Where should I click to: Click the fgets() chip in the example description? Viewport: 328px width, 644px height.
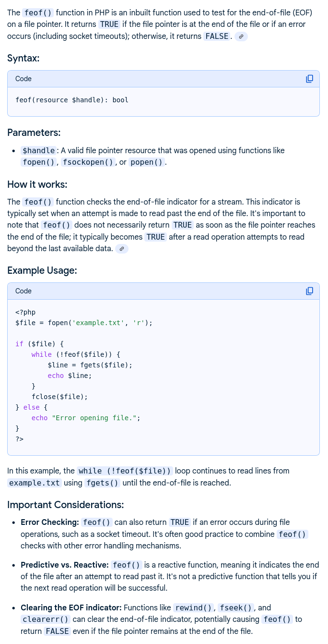102,483
